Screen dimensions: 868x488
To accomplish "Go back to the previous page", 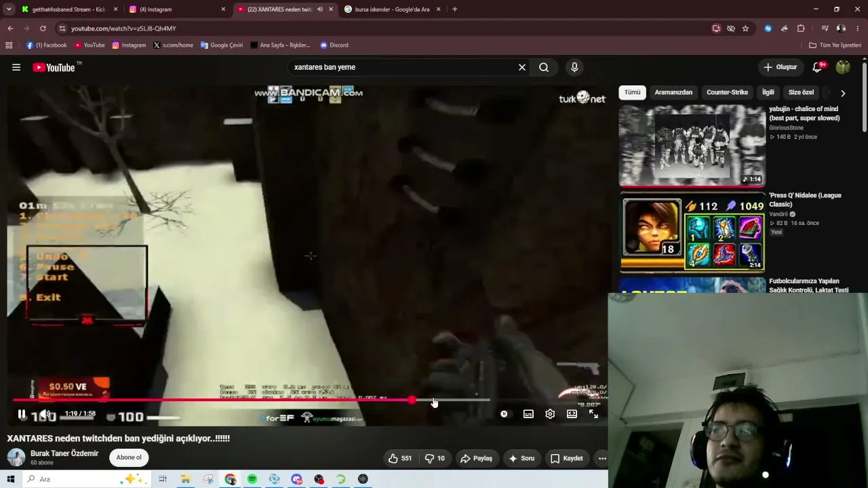I will pos(10,28).
